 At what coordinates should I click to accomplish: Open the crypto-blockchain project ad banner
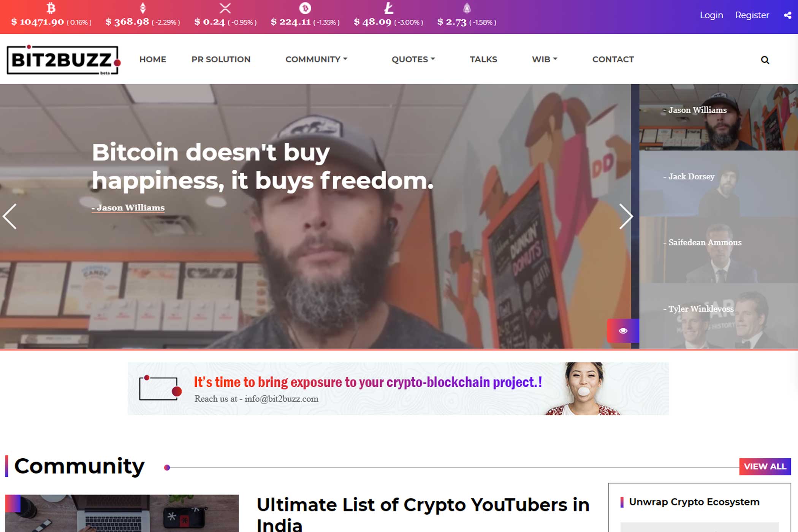(398, 388)
